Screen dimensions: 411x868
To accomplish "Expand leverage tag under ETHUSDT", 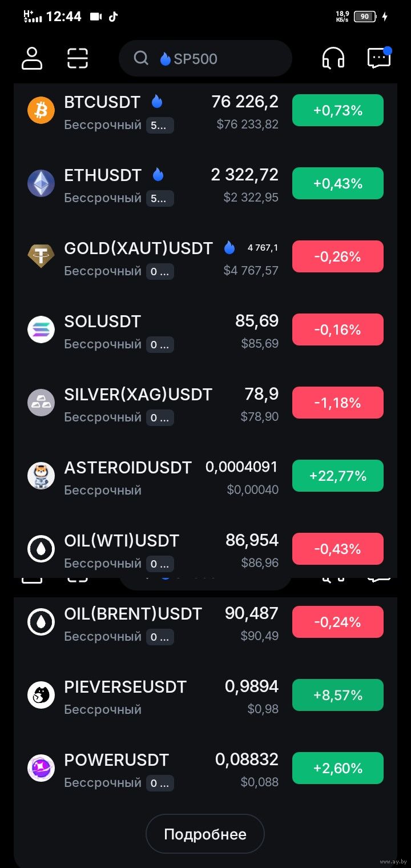I will [160, 199].
